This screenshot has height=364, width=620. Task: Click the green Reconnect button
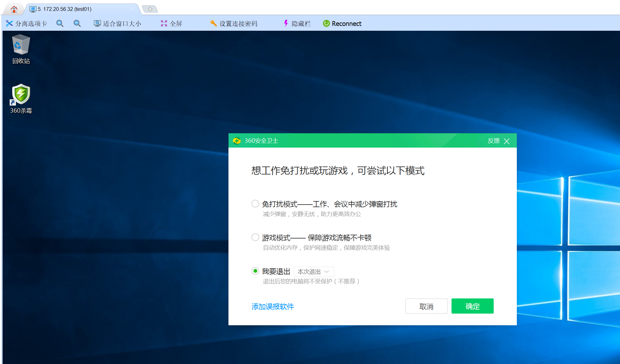[342, 23]
